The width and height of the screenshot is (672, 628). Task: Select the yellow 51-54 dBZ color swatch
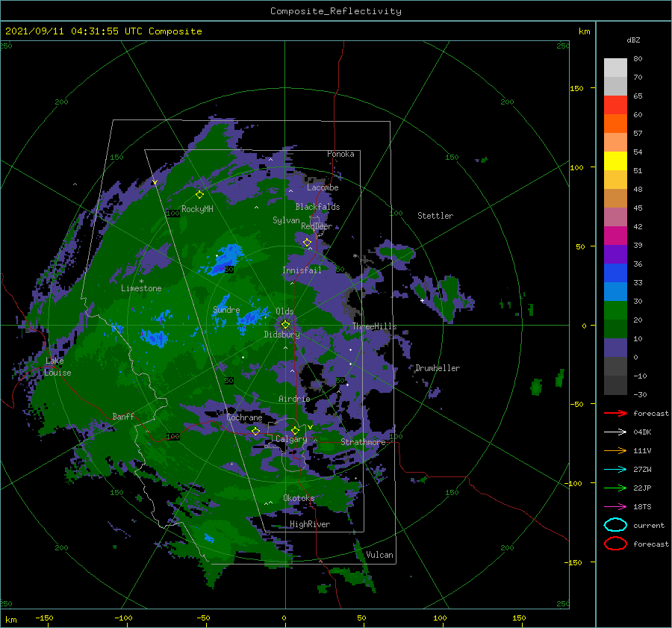pos(615,161)
